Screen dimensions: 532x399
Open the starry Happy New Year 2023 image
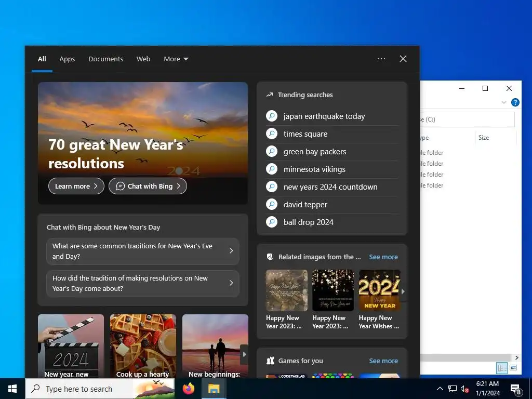333,290
